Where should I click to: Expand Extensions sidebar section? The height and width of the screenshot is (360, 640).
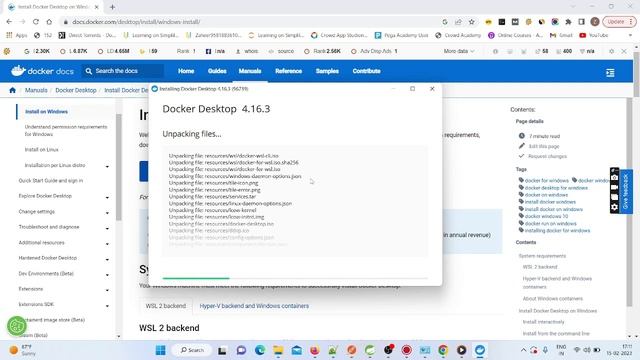(x=107, y=290)
